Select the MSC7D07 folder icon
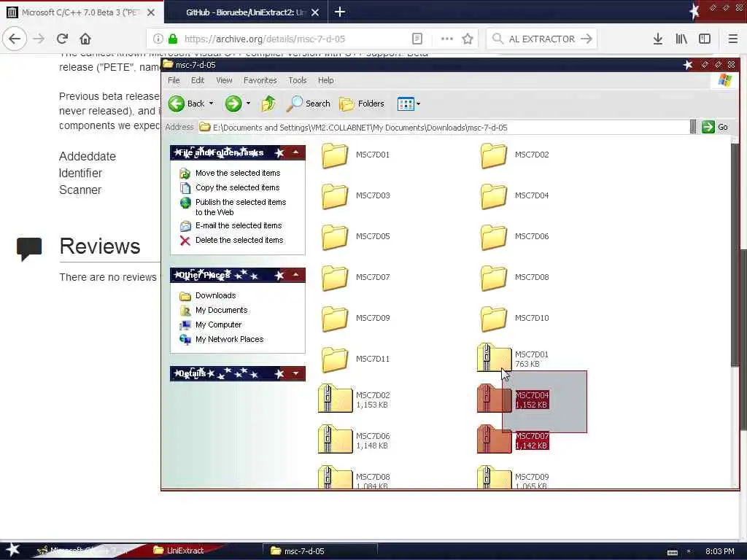The width and height of the screenshot is (747, 560). coord(335,278)
